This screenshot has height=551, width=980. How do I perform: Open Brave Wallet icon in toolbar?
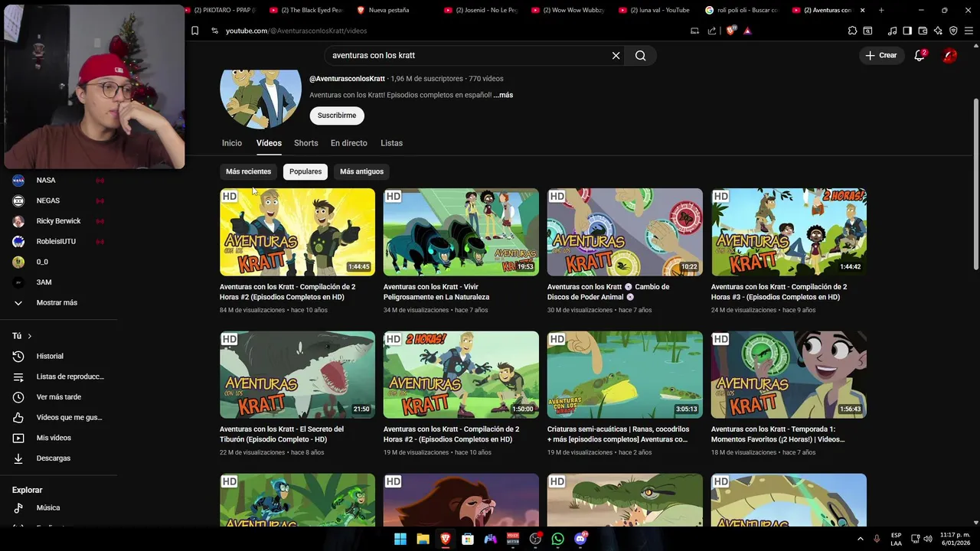tap(923, 31)
